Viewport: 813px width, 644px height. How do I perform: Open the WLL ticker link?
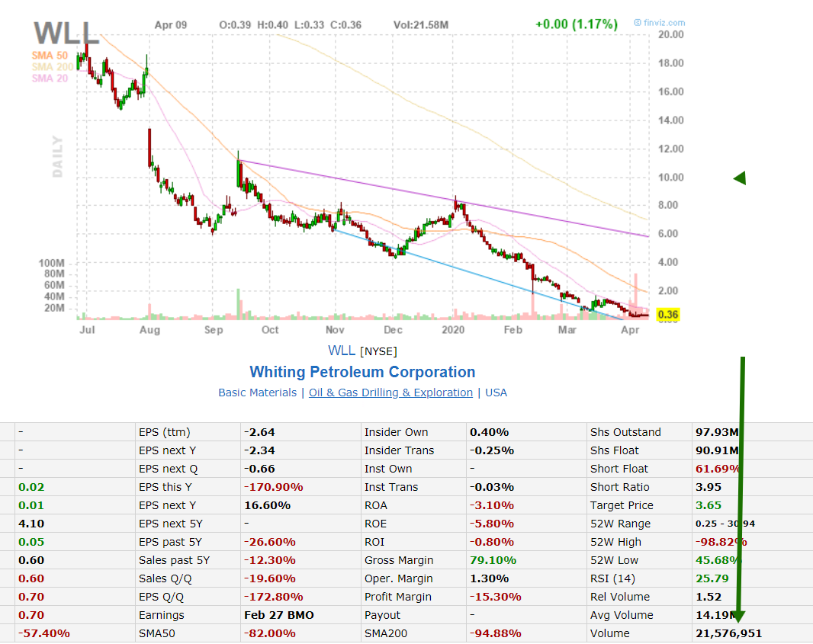tap(342, 351)
